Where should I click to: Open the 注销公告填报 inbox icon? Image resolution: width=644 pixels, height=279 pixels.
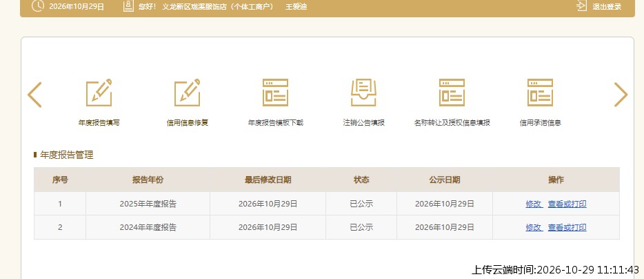(363, 93)
